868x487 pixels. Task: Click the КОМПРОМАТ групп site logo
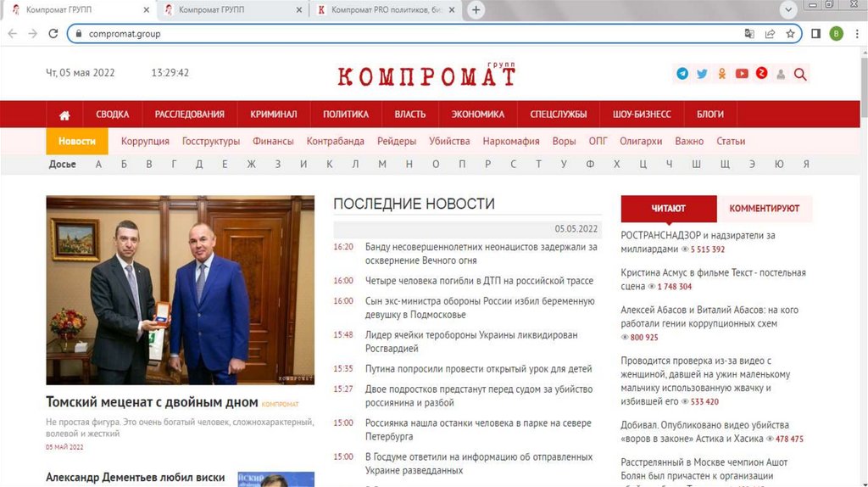[x=427, y=75]
